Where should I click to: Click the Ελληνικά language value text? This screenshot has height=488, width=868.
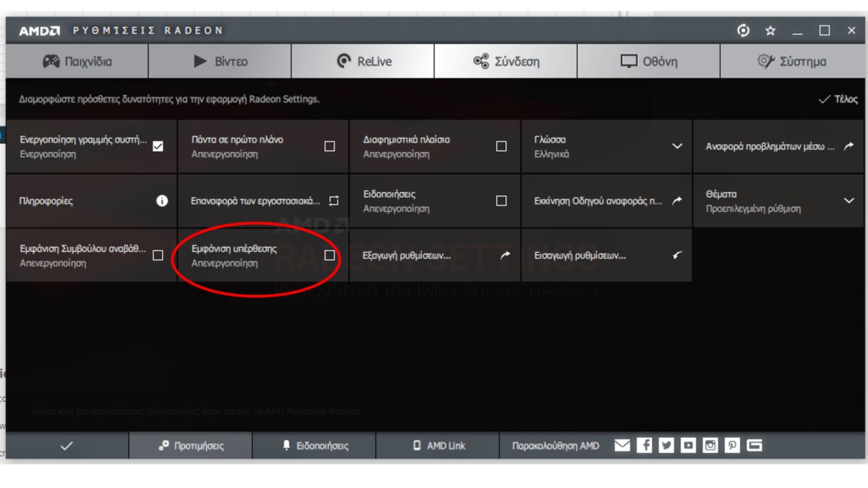click(551, 155)
